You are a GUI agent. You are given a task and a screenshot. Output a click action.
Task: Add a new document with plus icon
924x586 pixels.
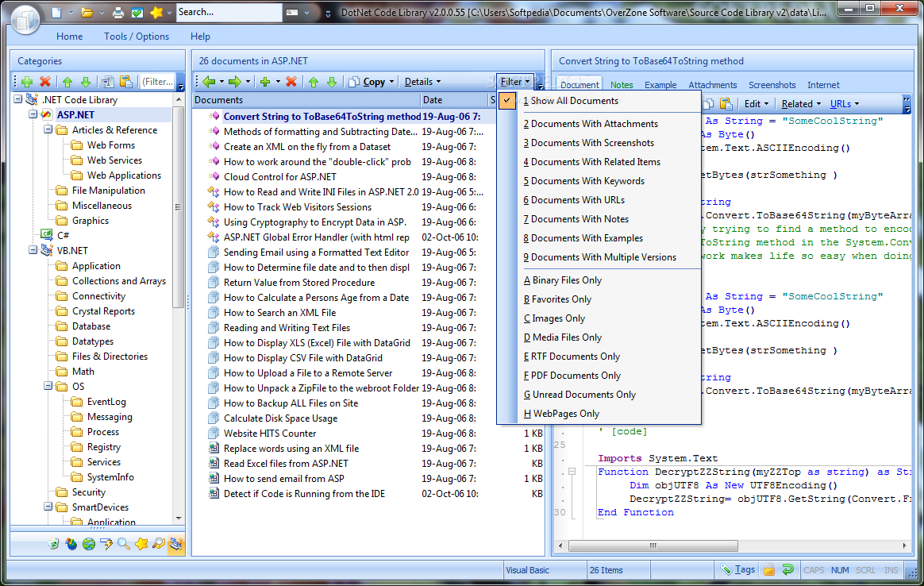265,82
